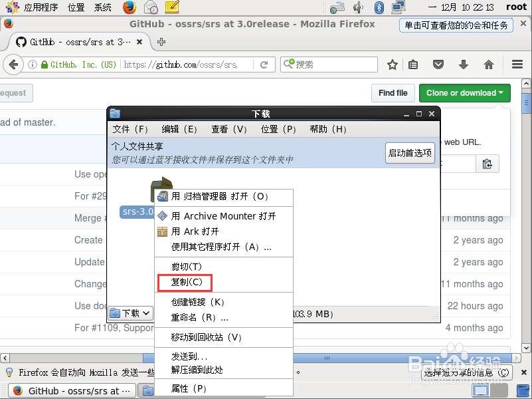Open Firefox downloads arrow
The image size is (532, 399).
click(x=464, y=65)
